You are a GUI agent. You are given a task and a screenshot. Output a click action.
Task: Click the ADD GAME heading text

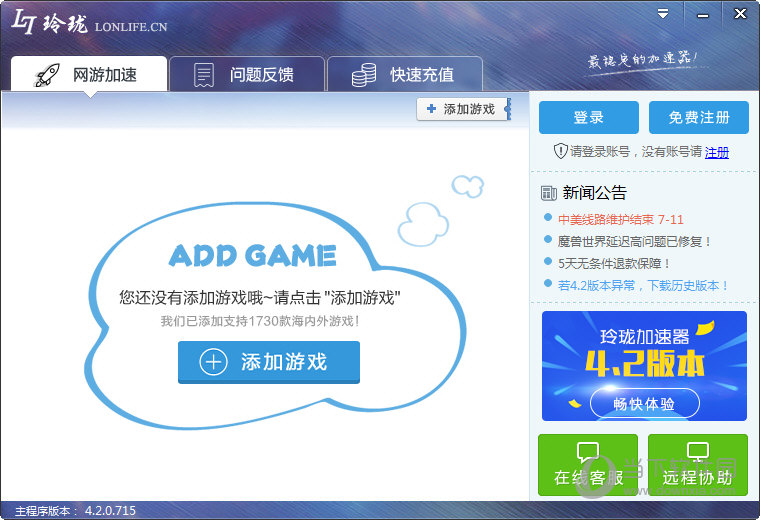253,255
